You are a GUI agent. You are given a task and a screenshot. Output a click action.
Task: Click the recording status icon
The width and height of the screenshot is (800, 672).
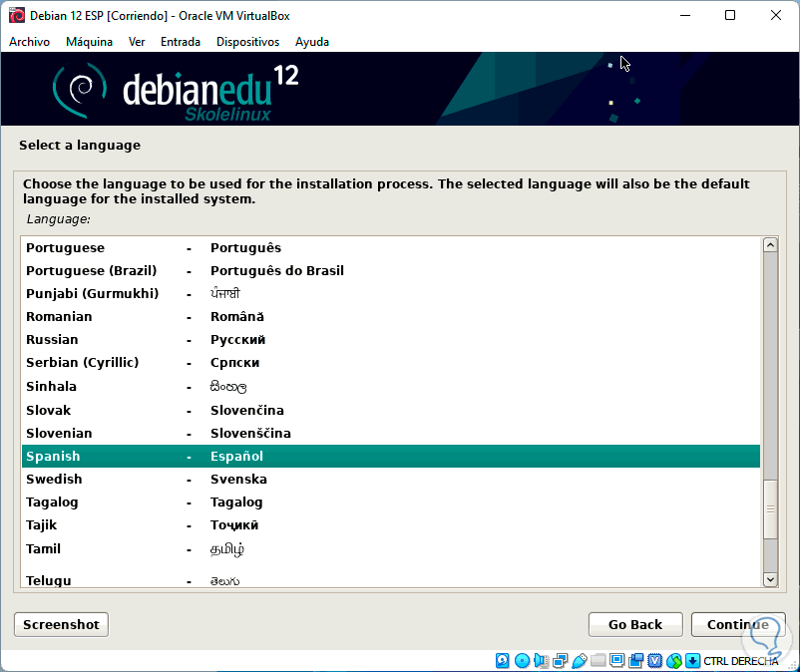click(x=635, y=661)
